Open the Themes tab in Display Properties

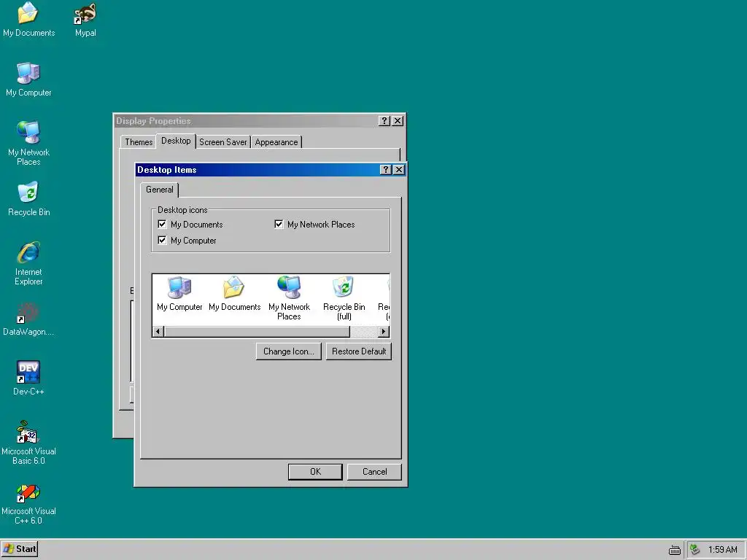click(x=139, y=142)
